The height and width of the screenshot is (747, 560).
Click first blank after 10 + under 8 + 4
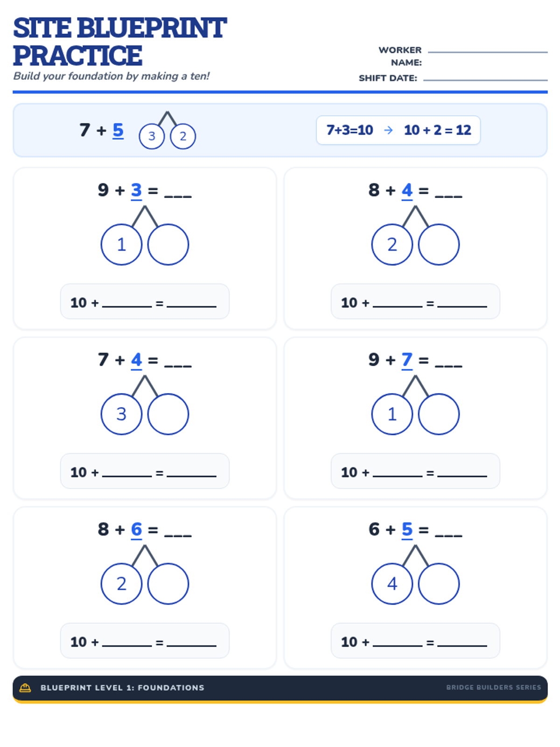(398, 303)
